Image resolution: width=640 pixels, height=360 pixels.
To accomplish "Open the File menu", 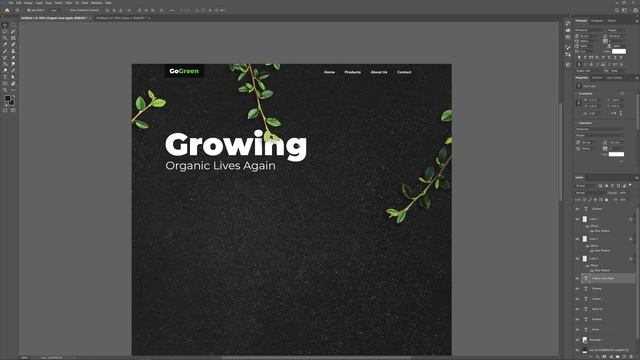I will (x=11, y=2).
